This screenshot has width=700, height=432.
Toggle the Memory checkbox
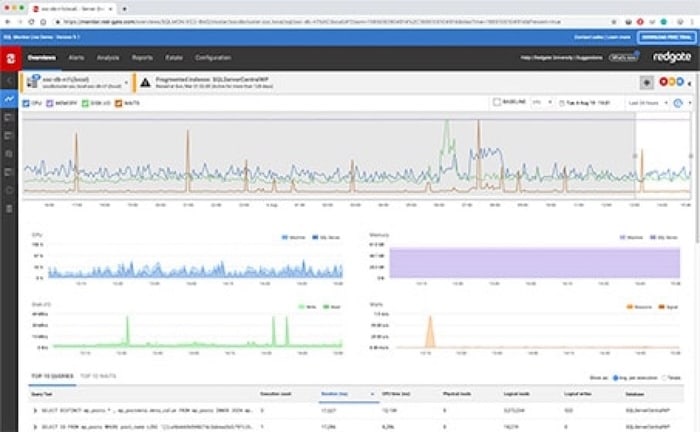click(50, 103)
